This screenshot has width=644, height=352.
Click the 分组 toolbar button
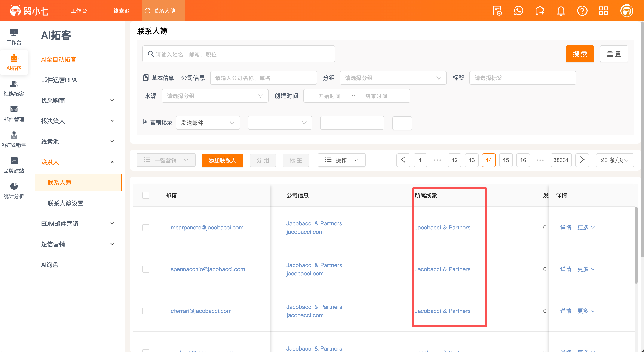(263, 160)
